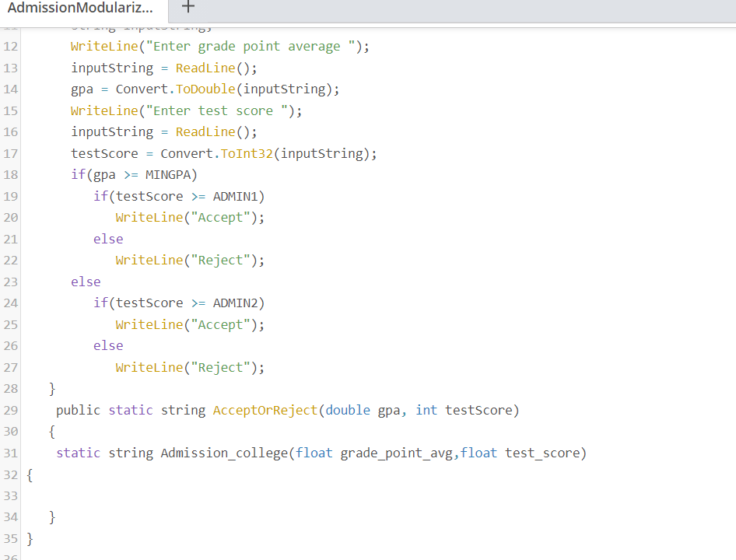
Task: Open a new tab with the plus button
Action: pos(189,9)
